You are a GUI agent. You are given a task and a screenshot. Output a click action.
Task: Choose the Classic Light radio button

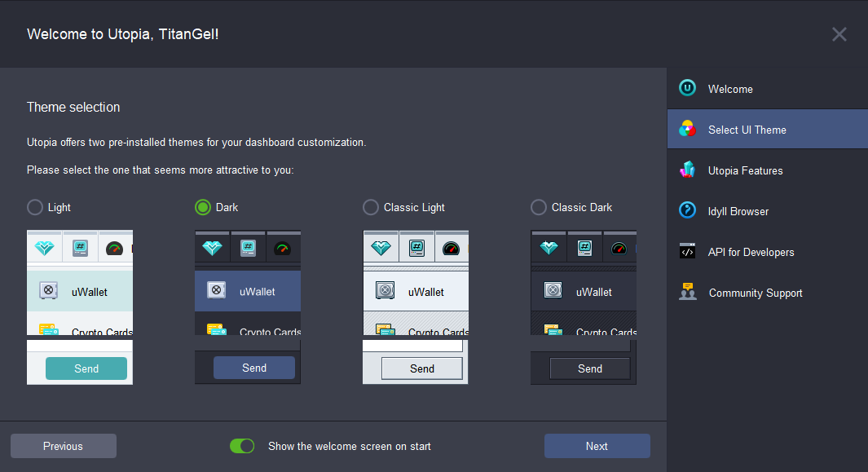click(x=370, y=207)
